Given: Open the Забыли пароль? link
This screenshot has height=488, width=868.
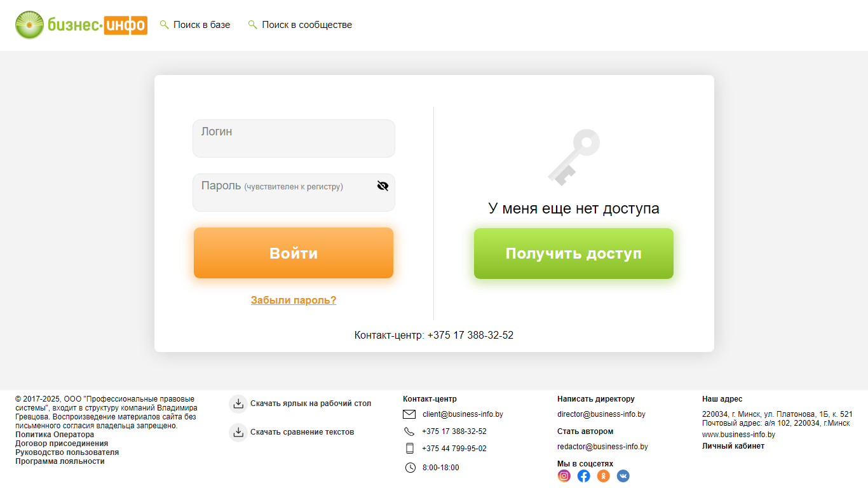Looking at the screenshot, I should [x=294, y=300].
